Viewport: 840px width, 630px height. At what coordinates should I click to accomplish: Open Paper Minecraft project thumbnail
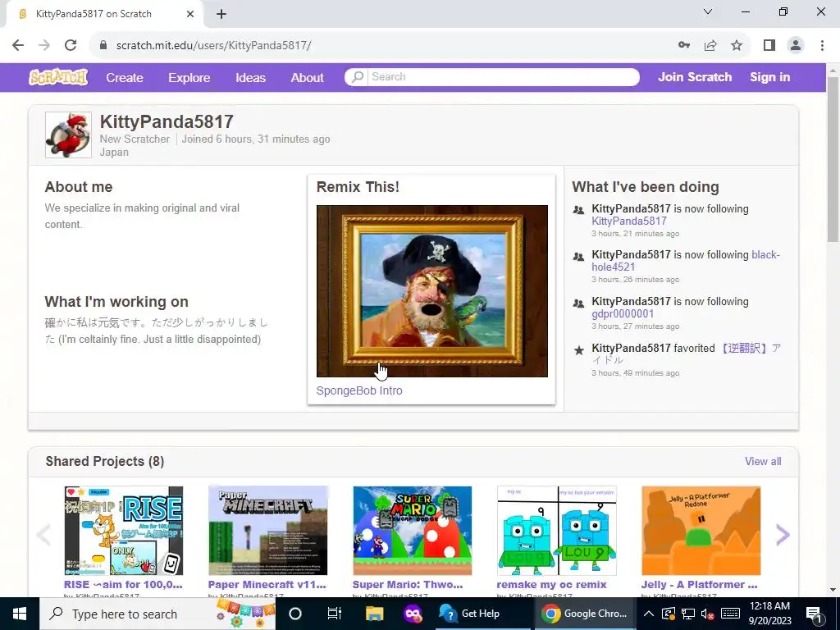coord(268,531)
